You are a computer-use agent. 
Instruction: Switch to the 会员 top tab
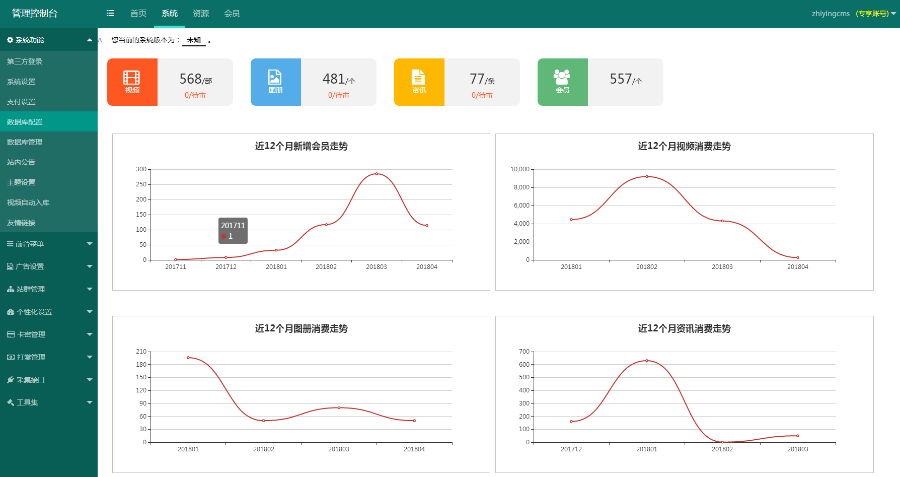232,13
